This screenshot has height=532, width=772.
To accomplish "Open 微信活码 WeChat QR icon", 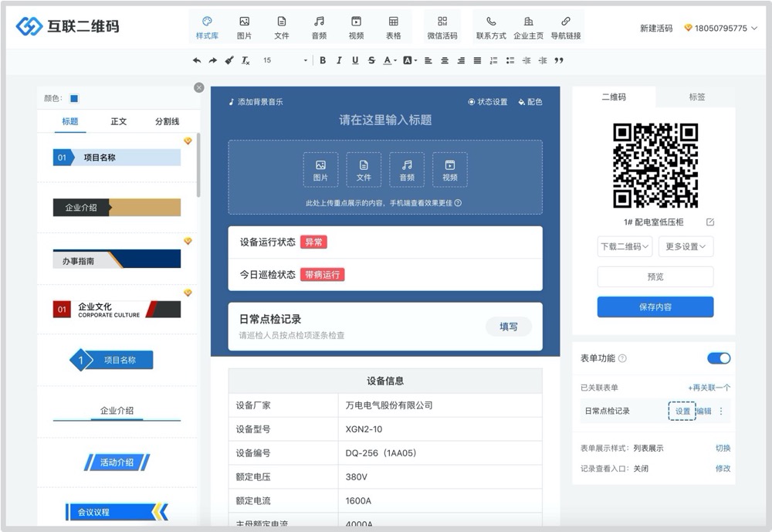I will click(x=442, y=27).
